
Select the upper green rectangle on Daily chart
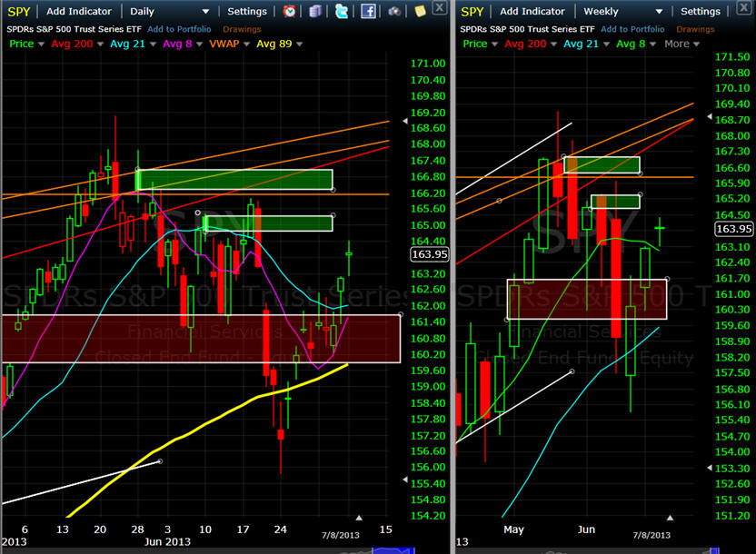pos(234,180)
